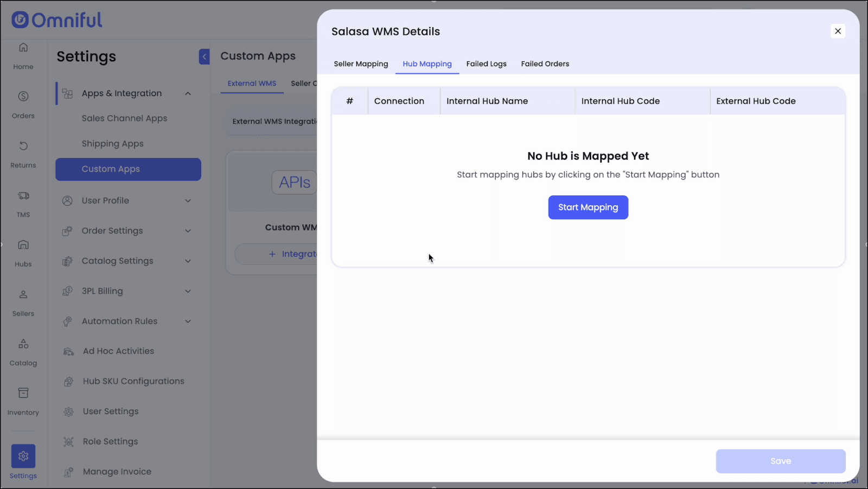Click the Catalog shapes icon

[x=23, y=344]
